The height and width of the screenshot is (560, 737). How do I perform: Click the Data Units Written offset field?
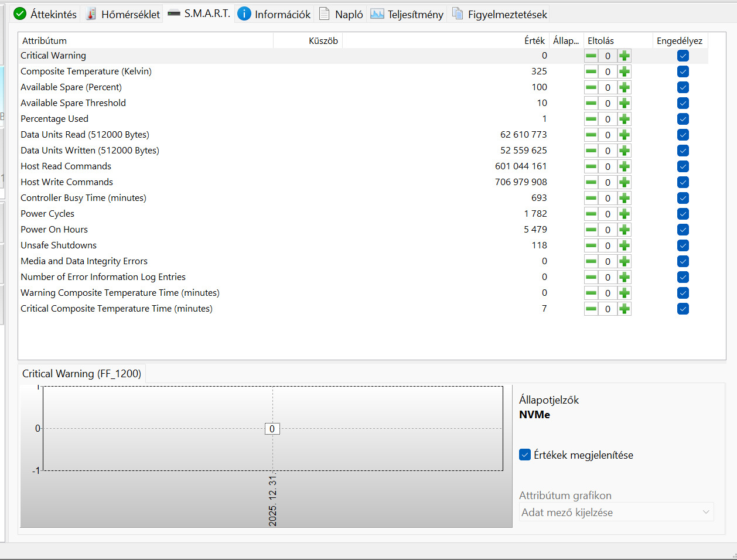pyautogui.click(x=608, y=151)
